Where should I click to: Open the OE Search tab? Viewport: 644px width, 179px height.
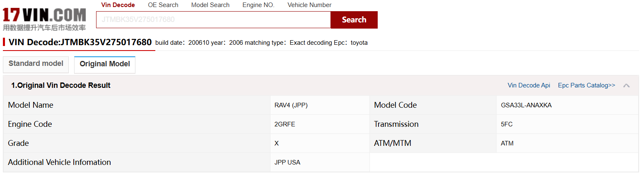pos(163,5)
